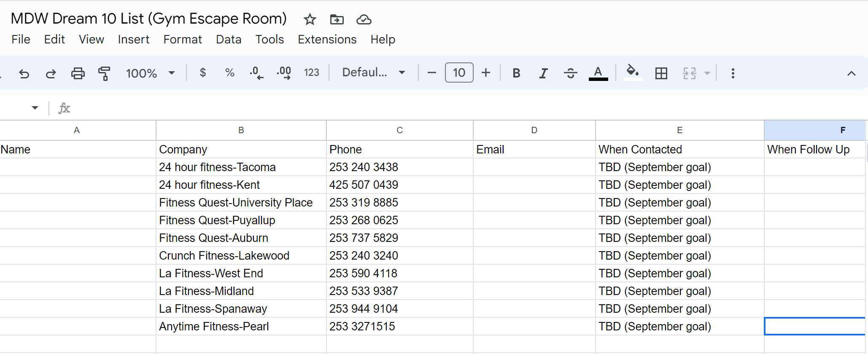Open the text color picker
The width and height of the screenshot is (868, 354).
598,73
